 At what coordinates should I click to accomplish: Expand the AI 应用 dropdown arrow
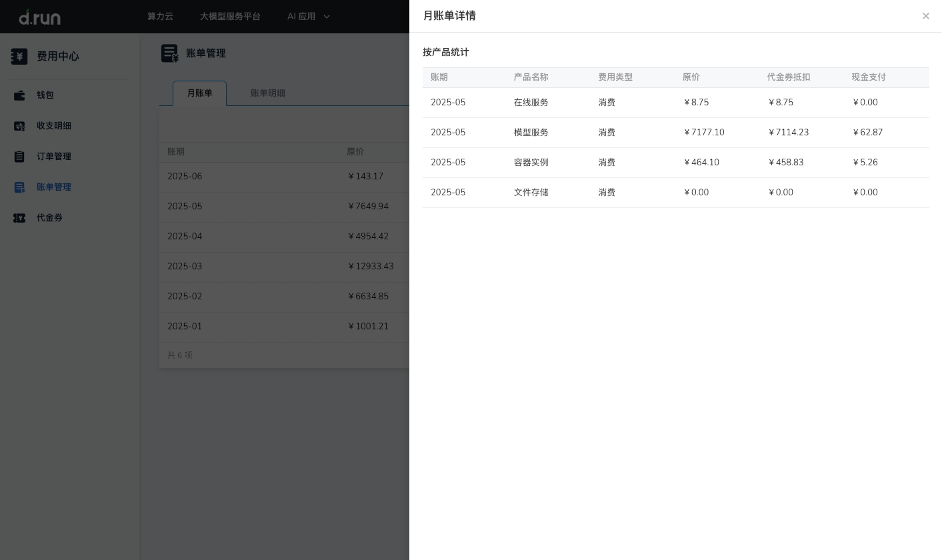tap(327, 17)
